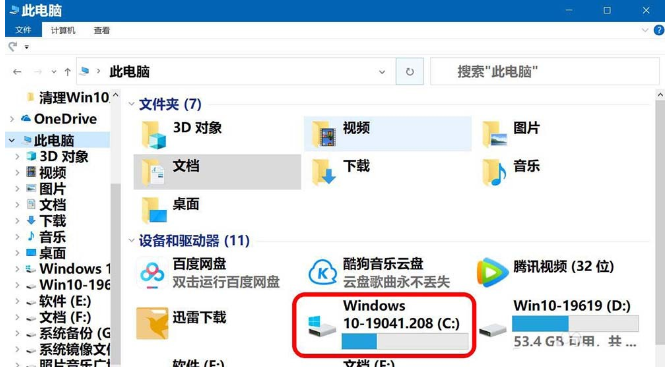
Task: Click the 双击运行百度网盘 description text
Action: pos(226,282)
